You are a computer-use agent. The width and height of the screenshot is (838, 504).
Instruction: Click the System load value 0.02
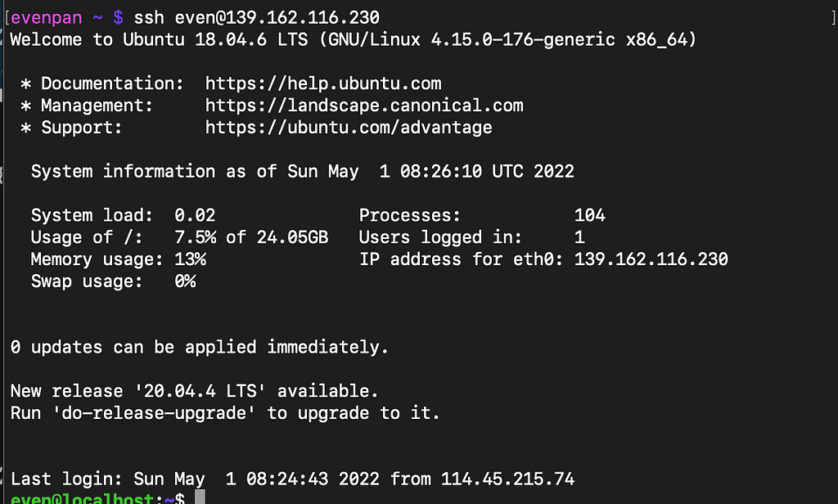(195, 215)
